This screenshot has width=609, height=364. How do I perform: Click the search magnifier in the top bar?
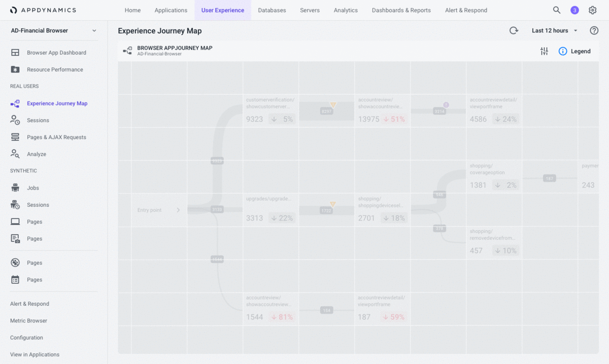(x=557, y=10)
